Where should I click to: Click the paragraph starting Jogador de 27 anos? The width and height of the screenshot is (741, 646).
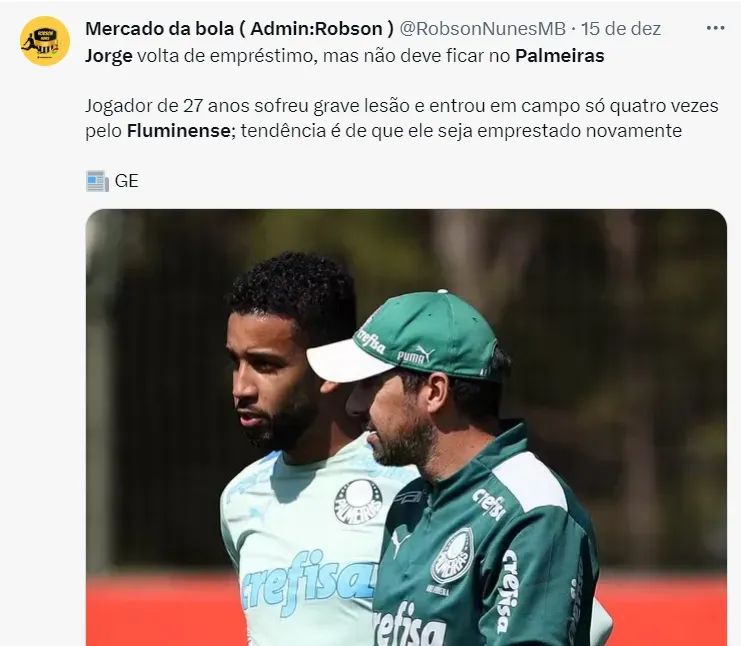point(402,118)
